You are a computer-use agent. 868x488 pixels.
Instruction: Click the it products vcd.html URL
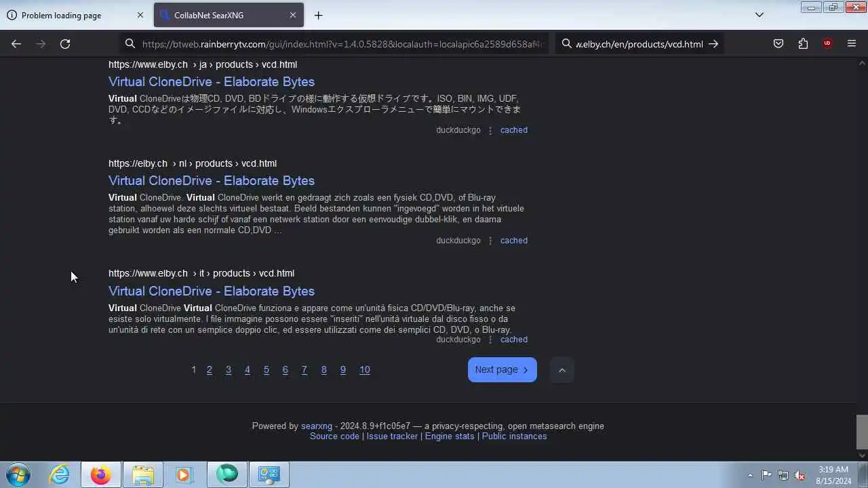point(201,273)
